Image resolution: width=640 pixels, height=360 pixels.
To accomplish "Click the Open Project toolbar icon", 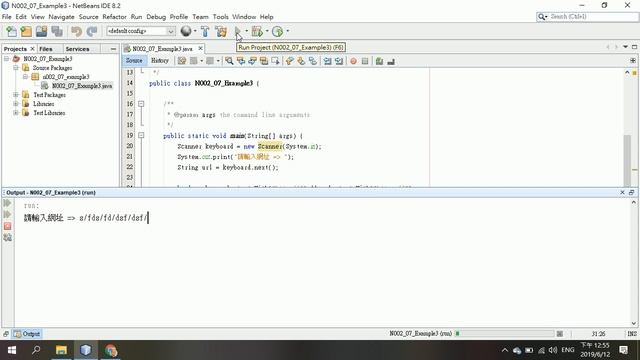I will coord(41,31).
